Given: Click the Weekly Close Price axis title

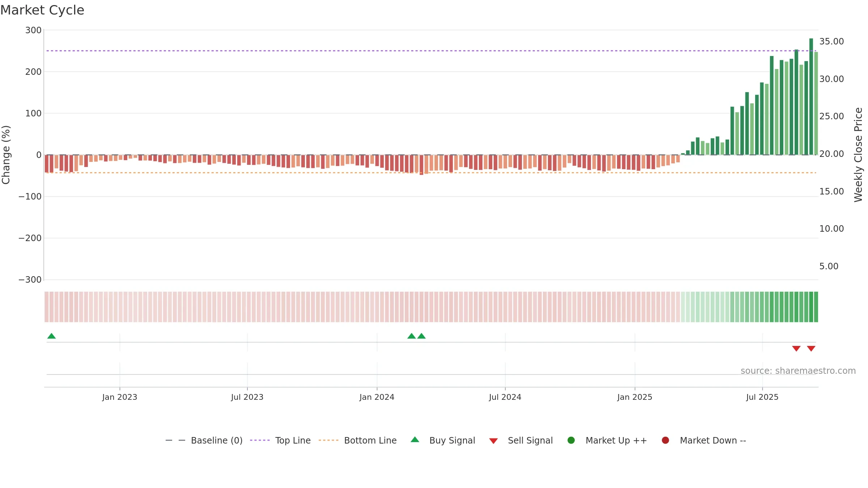Looking at the screenshot, I should tap(858, 155).
